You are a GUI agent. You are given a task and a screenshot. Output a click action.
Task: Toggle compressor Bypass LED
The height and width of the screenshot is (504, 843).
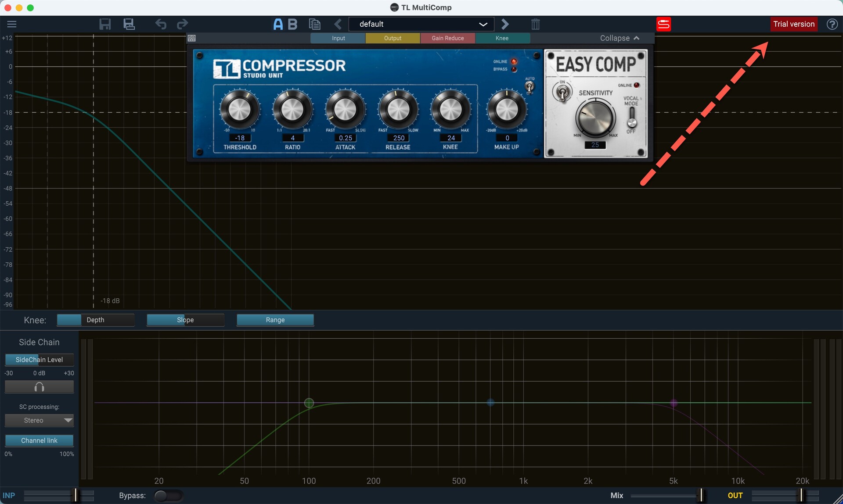coord(514,69)
